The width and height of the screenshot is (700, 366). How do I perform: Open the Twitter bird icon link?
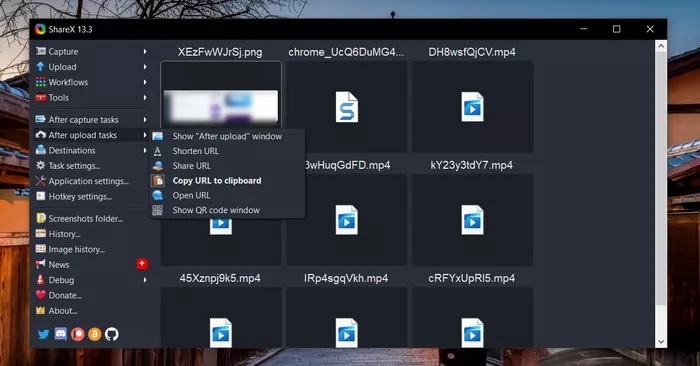coord(43,334)
